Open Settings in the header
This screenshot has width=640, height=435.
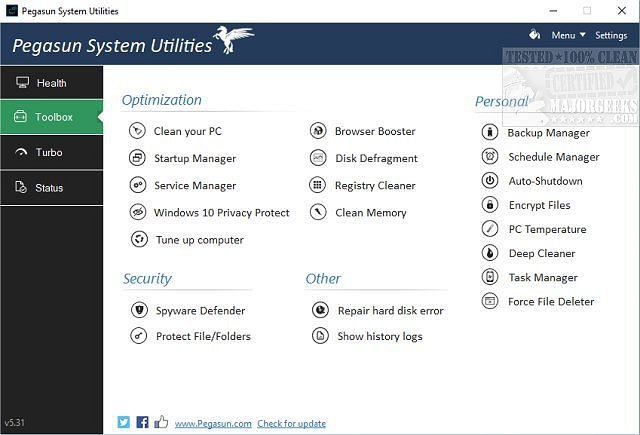coord(611,36)
